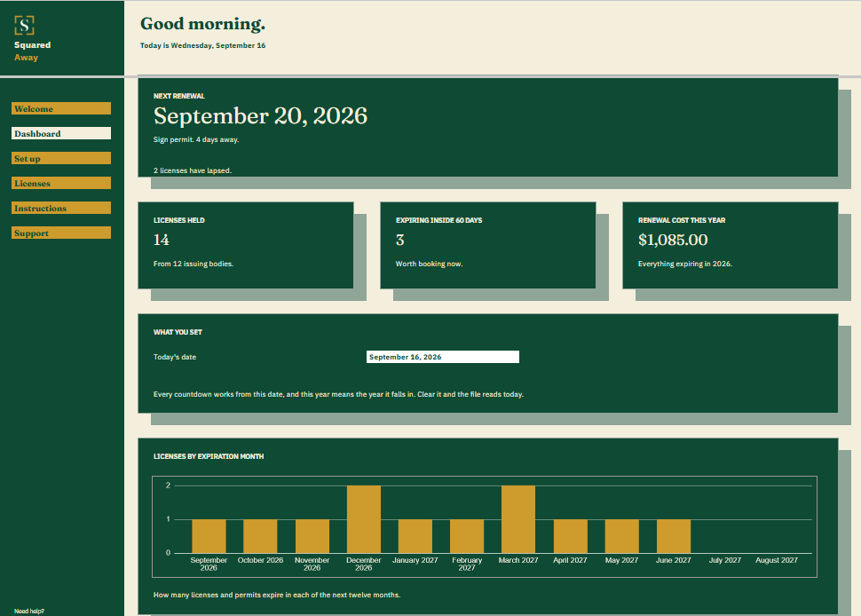Click the Squared Away S logo icon
This screenshot has width=861, height=616.
(x=24, y=25)
